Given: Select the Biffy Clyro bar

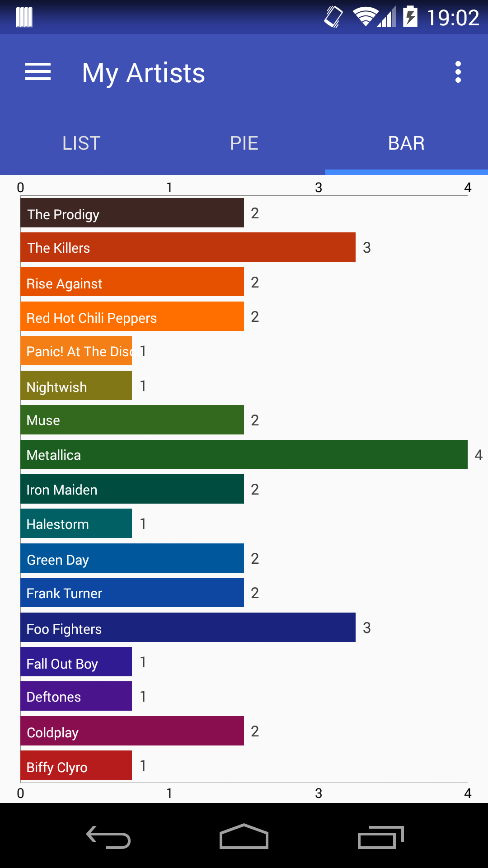Looking at the screenshot, I should pyautogui.click(x=76, y=765).
